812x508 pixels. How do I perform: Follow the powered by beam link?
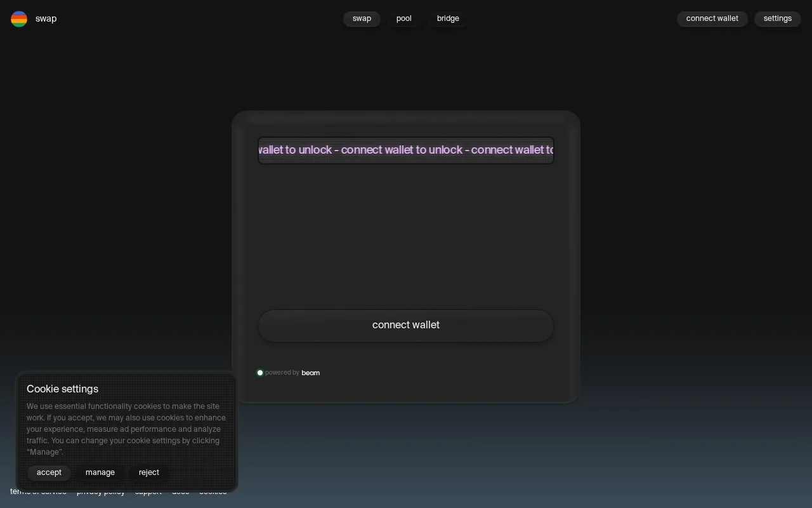[x=292, y=373]
